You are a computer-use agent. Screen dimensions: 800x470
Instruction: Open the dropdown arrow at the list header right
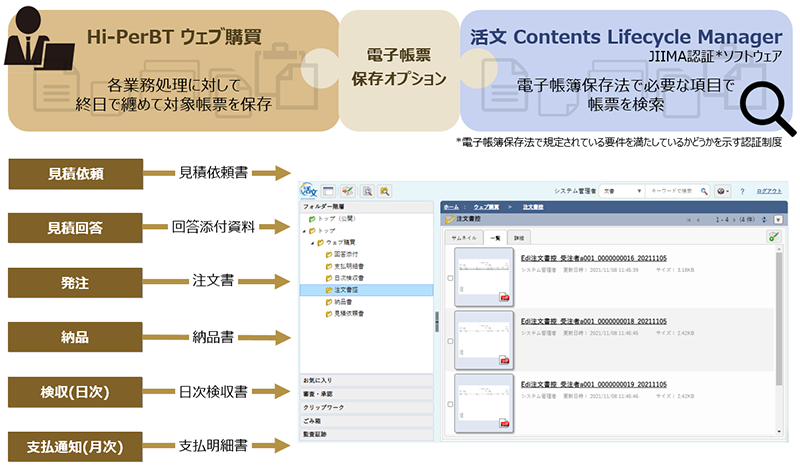click(x=778, y=220)
